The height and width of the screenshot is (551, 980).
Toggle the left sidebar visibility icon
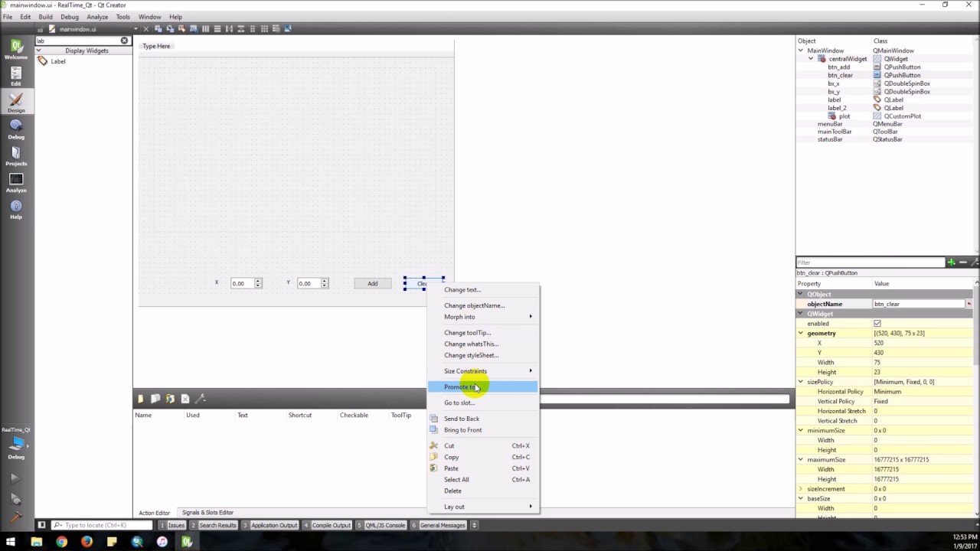pyautogui.click(x=41, y=525)
